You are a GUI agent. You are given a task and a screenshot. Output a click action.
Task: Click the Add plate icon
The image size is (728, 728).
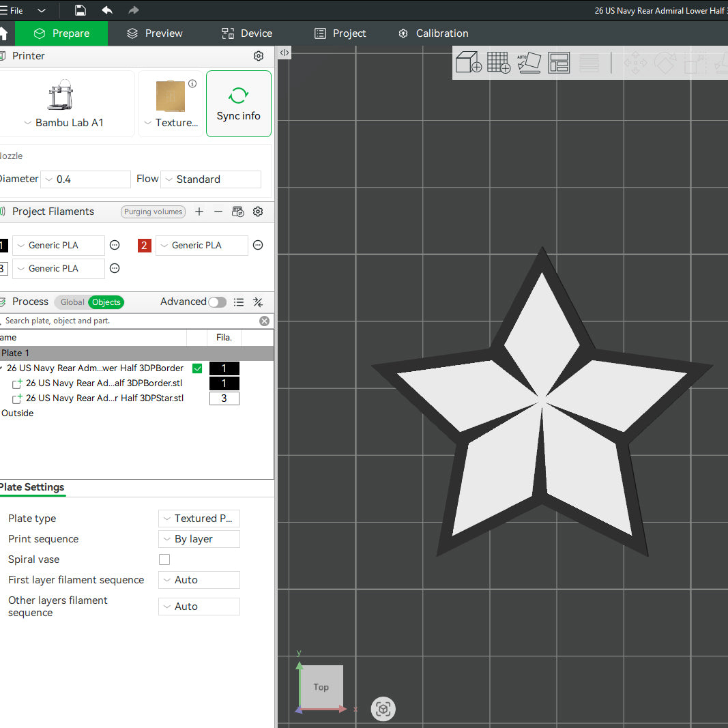pos(499,62)
